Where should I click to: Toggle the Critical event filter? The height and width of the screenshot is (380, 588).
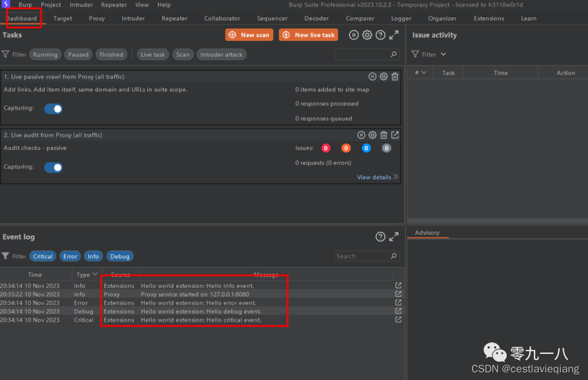click(x=43, y=256)
